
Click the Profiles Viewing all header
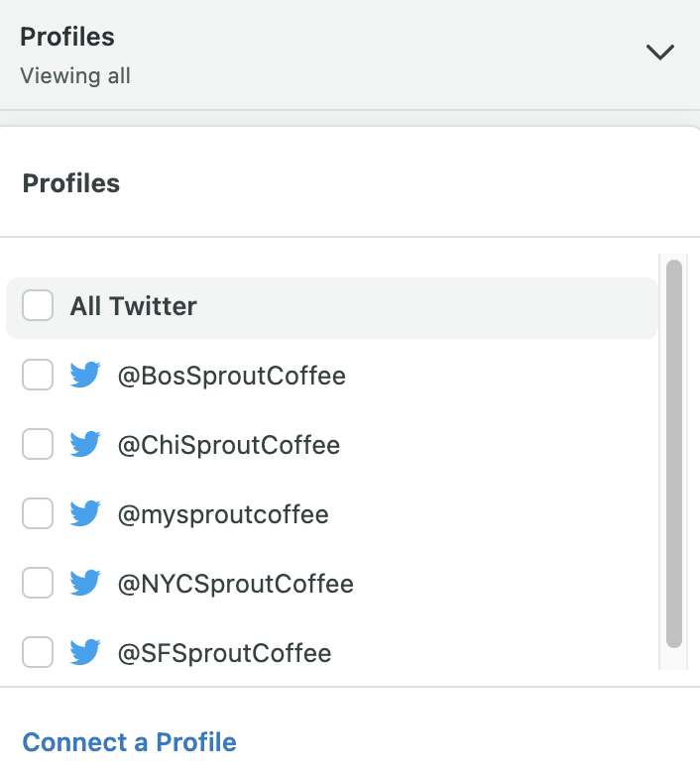[x=350, y=55]
